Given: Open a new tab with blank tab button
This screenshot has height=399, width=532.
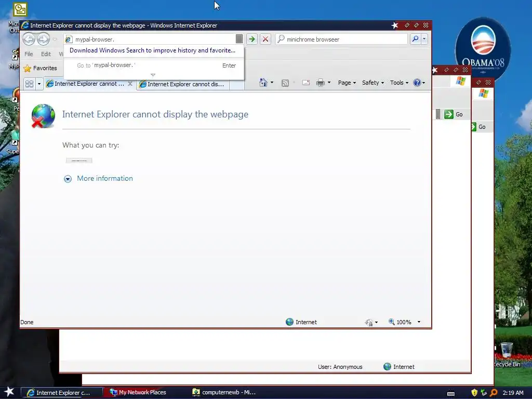Looking at the screenshot, I should coord(237,85).
